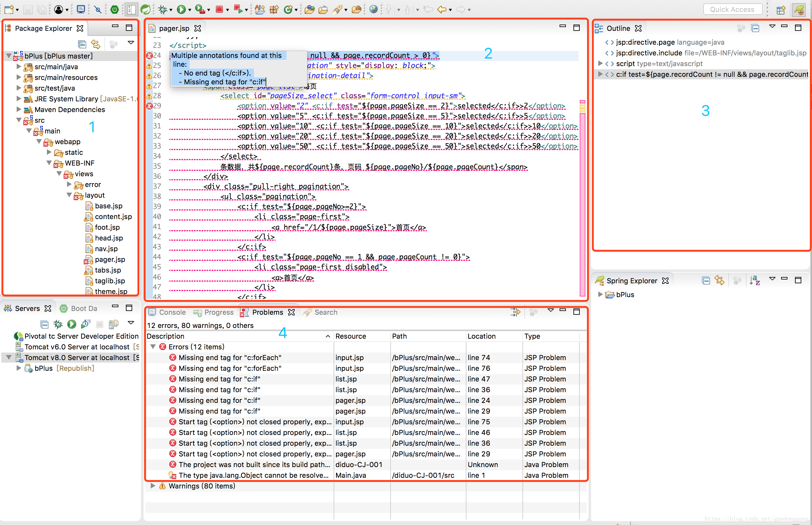812x525 pixels.
Task: Switch to the Console tab
Action: point(167,312)
